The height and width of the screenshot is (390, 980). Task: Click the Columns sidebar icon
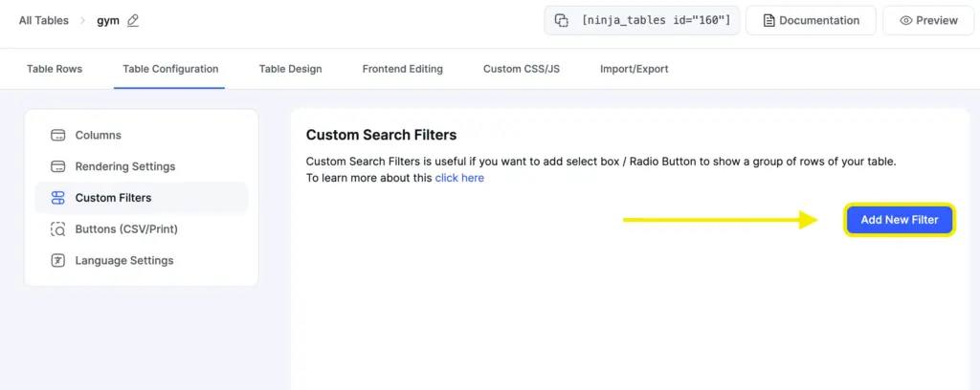tap(57, 136)
